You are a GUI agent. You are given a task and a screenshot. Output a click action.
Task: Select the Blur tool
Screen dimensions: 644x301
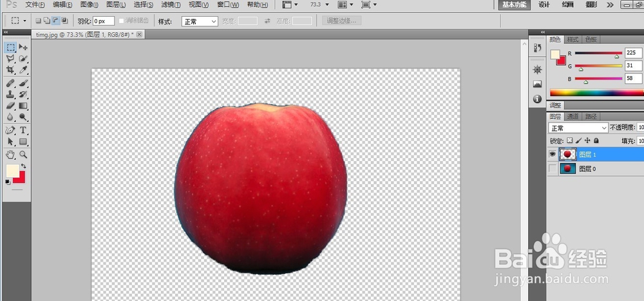tap(11, 117)
